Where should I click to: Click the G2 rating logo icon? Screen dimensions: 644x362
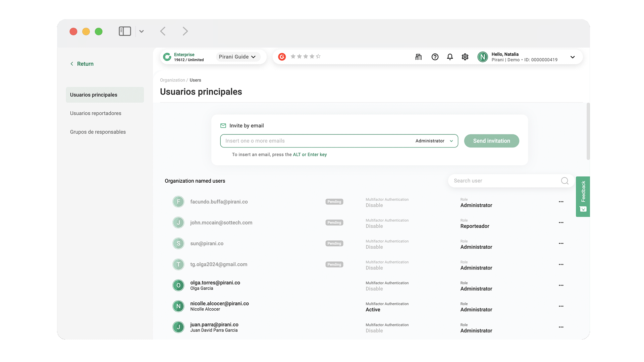(282, 57)
